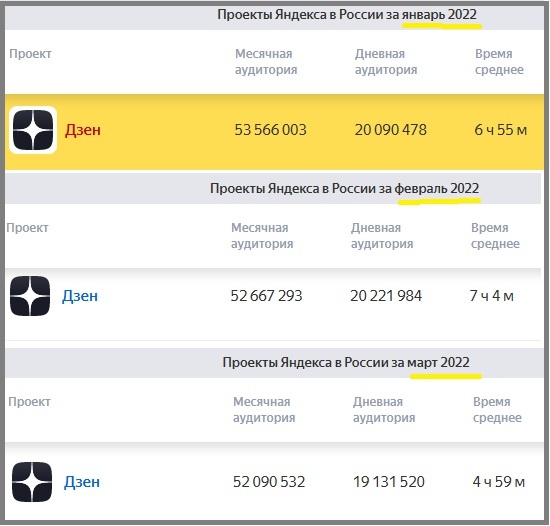Click 'Дневная аудитория' header in March table
This screenshot has width=550, height=526.
(x=384, y=410)
